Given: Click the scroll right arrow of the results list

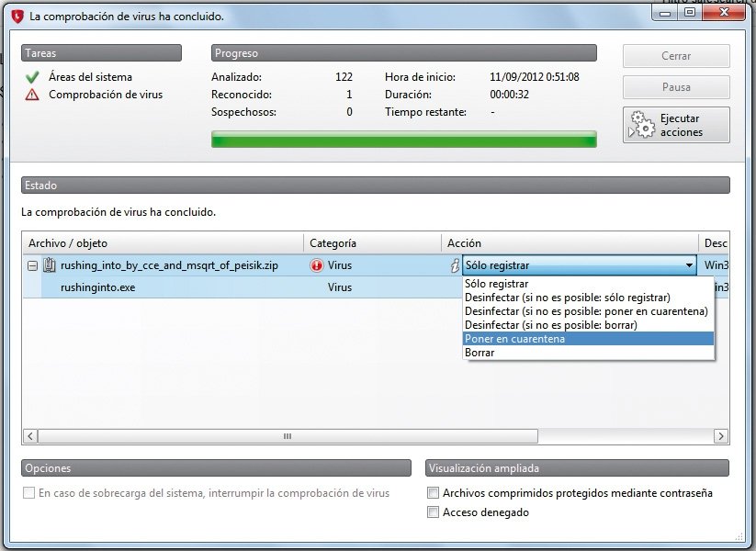Looking at the screenshot, I should tap(721, 436).
